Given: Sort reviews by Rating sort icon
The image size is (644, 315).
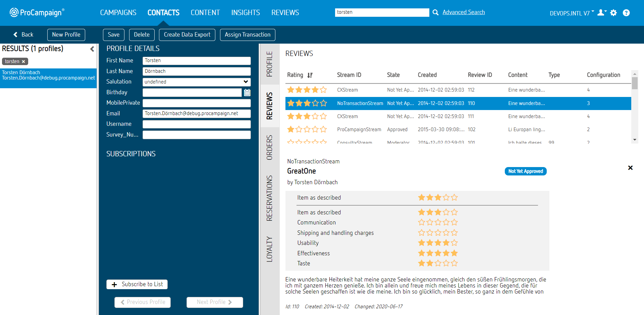Looking at the screenshot, I should (x=310, y=75).
